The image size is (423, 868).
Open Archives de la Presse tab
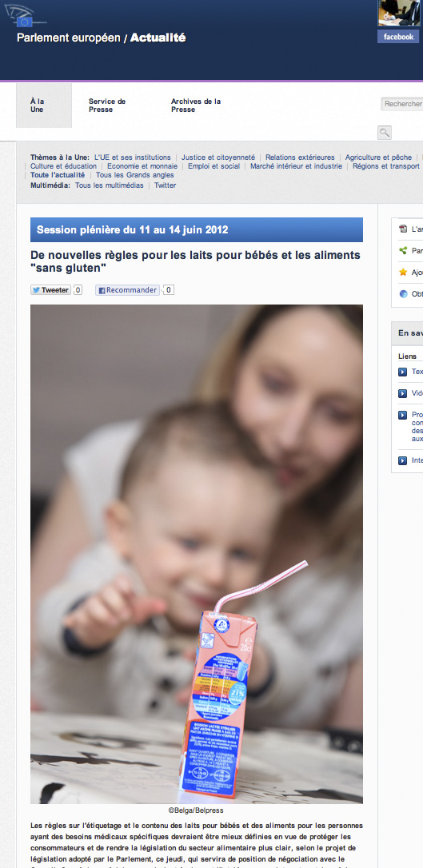point(195,106)
